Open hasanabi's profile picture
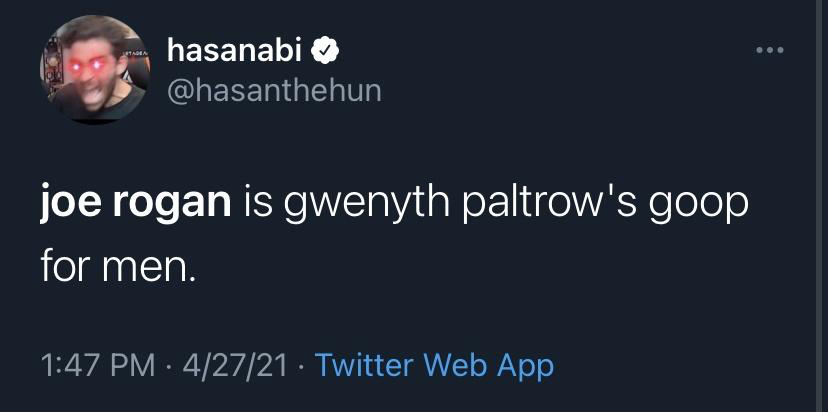Viewport: 828px width, 412px height. pyautogui.click(x=95, y=69)
